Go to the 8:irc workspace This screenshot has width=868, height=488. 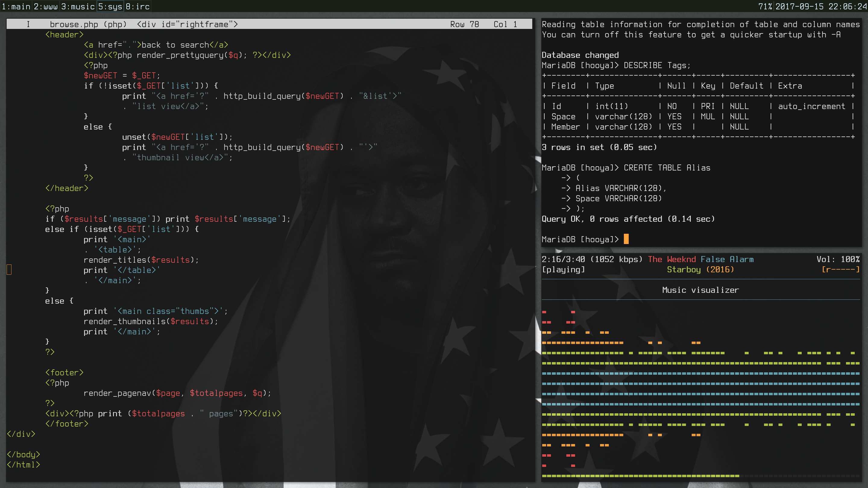pos(137,6)
